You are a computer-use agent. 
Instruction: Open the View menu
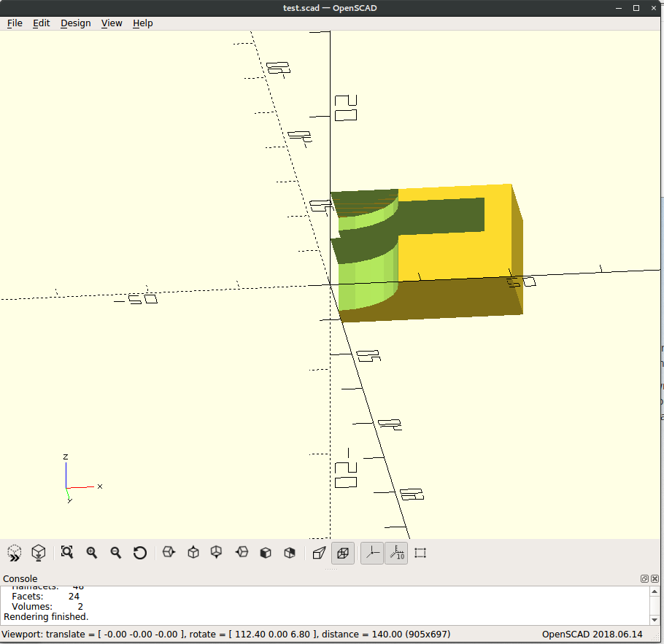click(112, 23)
